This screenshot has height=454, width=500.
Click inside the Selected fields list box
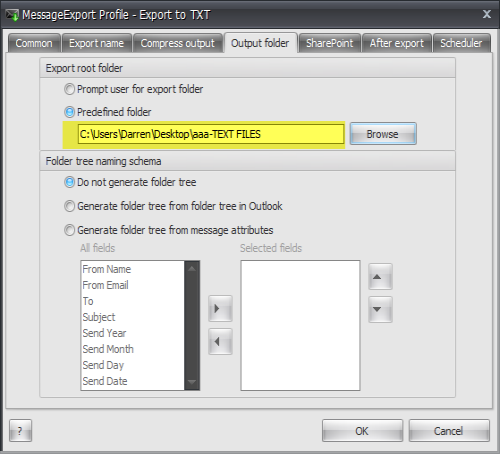300,325
